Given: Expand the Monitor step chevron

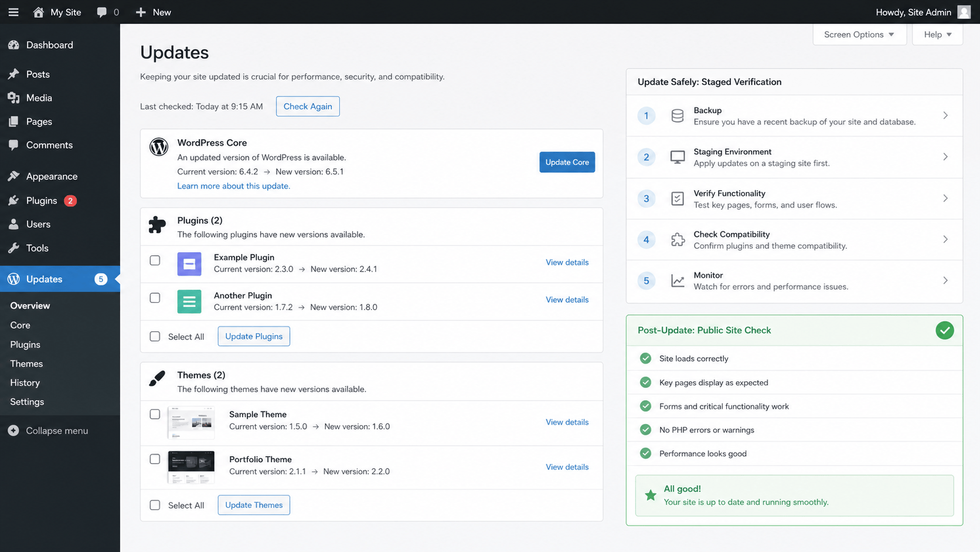Looking at the screenshot, I should click(945, 280).
